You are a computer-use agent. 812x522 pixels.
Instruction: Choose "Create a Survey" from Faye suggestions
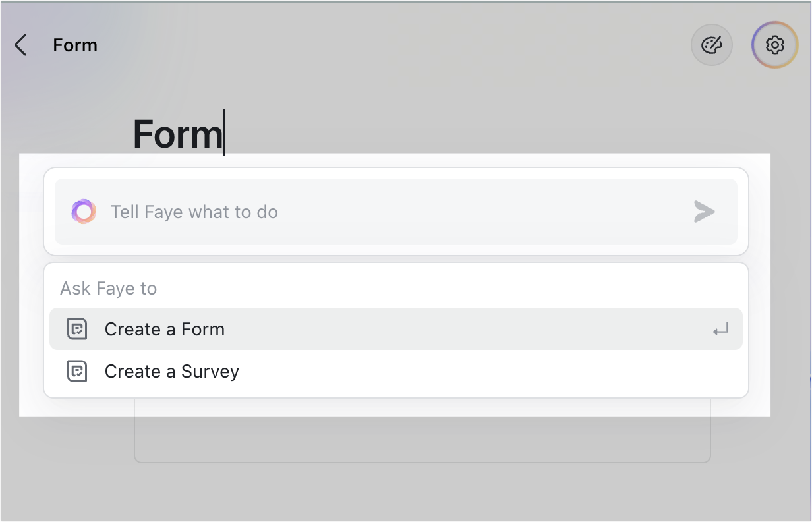pyautogui.click(x=171, y=371)
